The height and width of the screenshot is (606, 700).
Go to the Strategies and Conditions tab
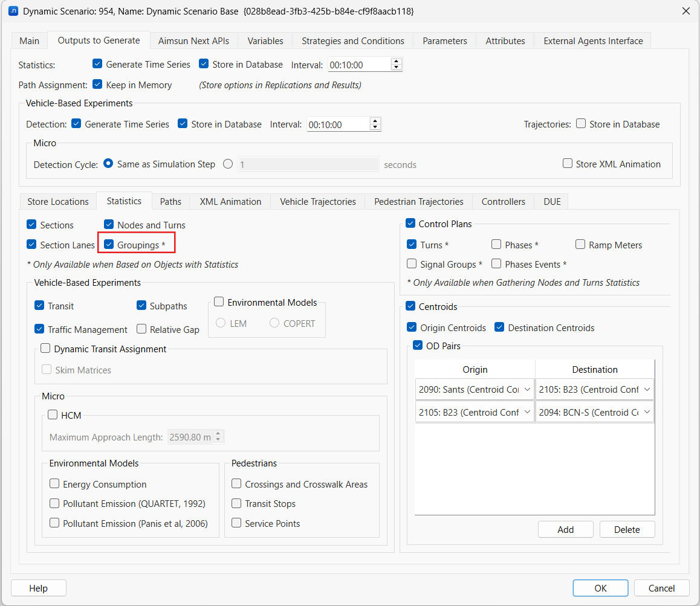click(353, 41)
